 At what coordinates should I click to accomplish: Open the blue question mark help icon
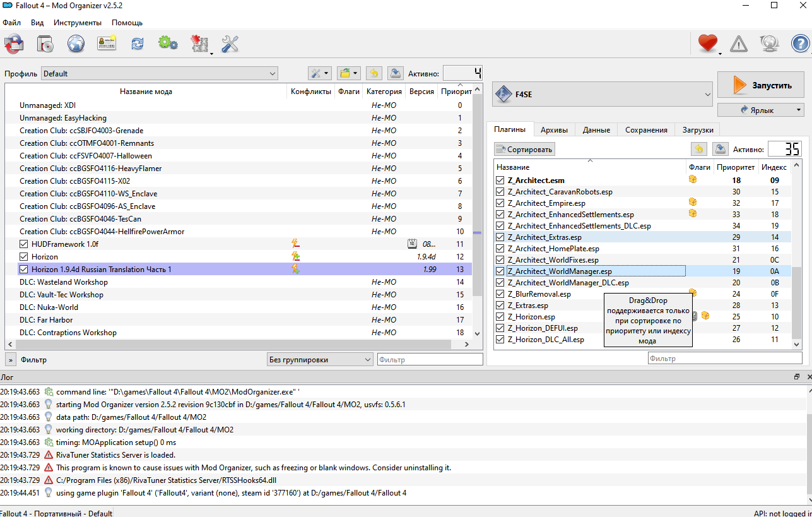coord(800,44)
